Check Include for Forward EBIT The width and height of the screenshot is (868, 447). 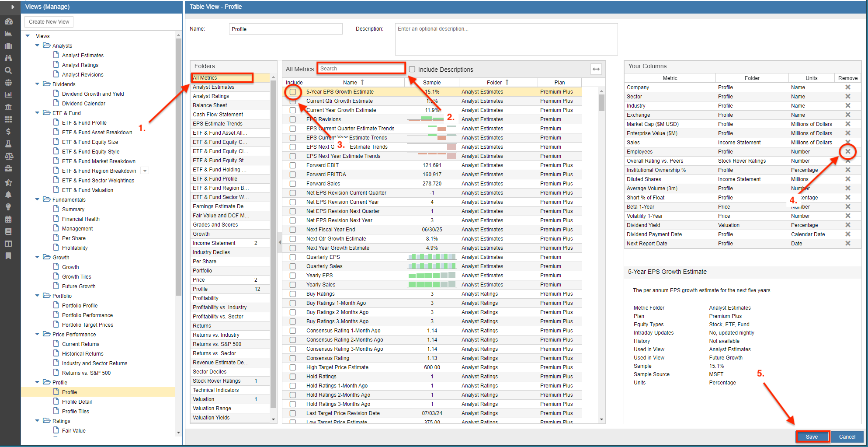point(293,165)
